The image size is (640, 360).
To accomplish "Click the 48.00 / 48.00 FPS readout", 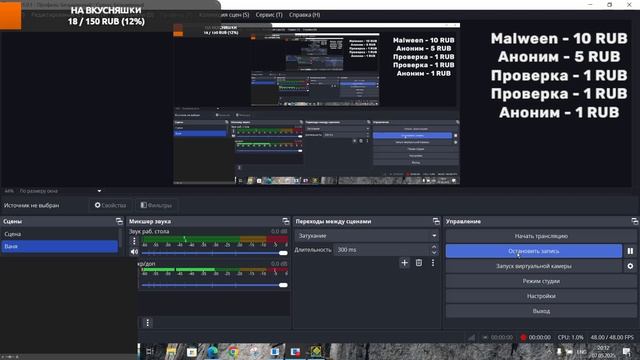I will click(612, 338).
